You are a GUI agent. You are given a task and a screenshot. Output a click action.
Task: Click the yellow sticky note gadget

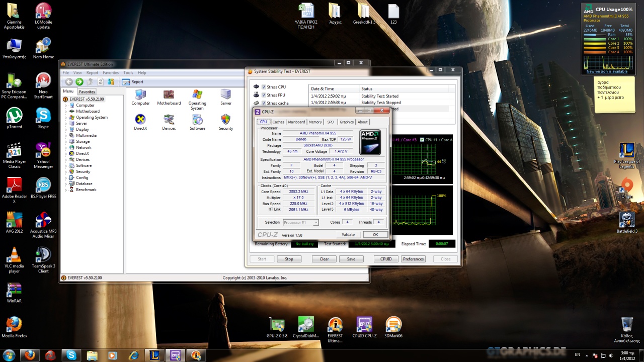(x=614, y=95)
